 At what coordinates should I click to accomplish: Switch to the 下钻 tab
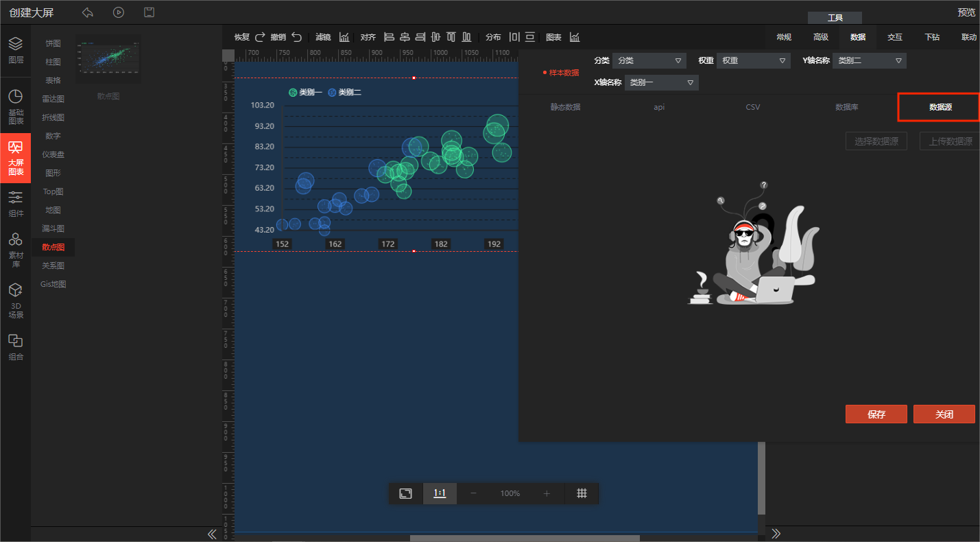click(932, 37)
